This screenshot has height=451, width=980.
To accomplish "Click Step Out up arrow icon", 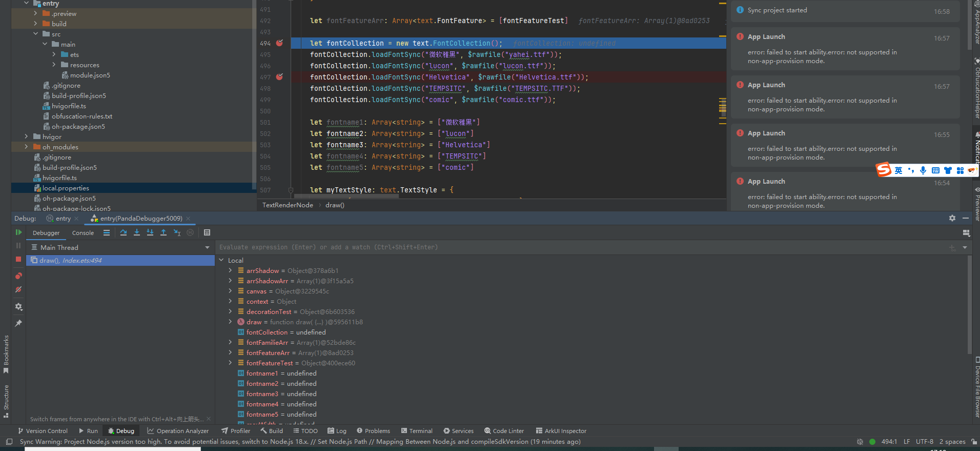I will tap(164, 232).
